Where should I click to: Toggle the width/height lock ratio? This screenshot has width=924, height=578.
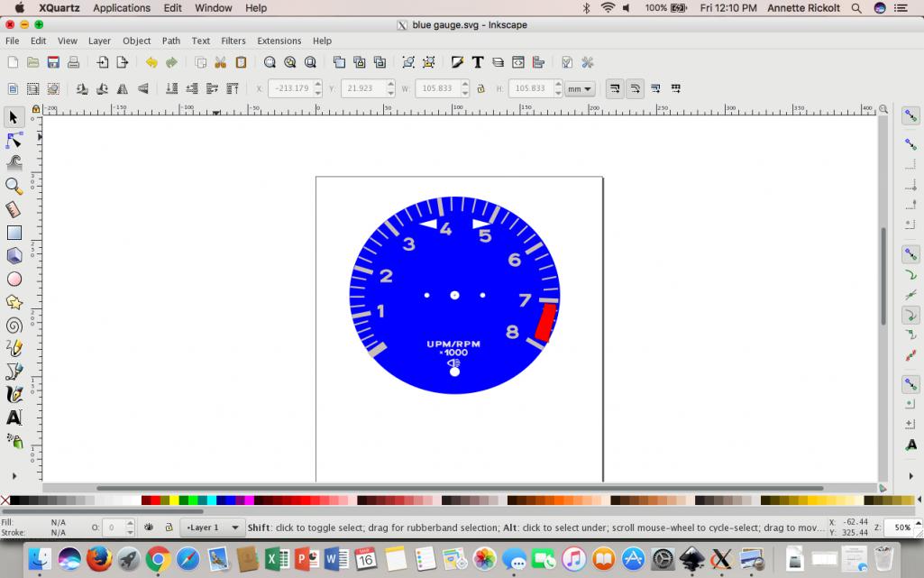(x=480, y=88)
